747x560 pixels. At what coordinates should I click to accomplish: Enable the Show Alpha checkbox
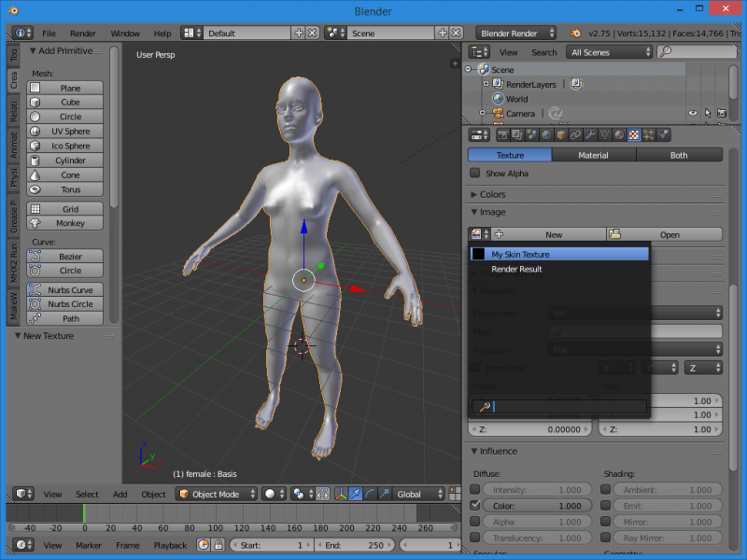click(x=475, y=173)
